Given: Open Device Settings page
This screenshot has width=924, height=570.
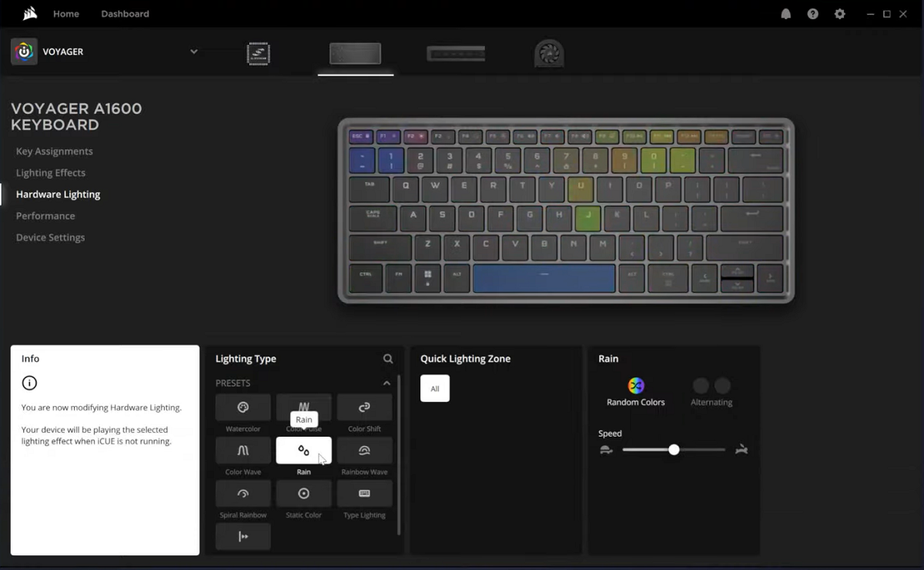Looking at the screenshot, I should pyautogui.click(x=50, y=238).
